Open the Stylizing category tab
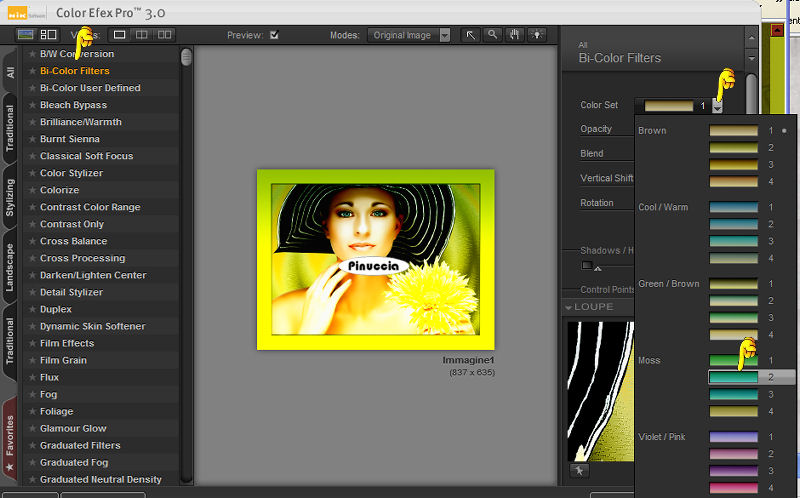The height and width of the screenshot is (498, 800). [x=10, y=197]
